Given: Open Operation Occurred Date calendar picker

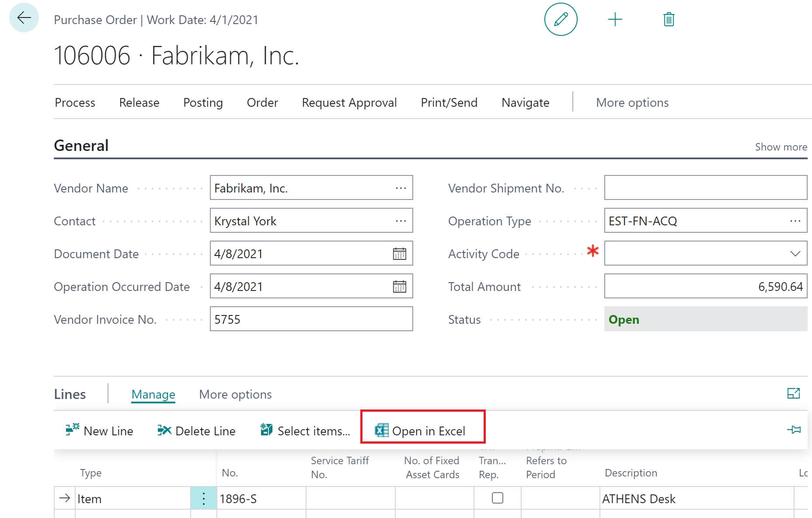Looking at the screenshot, I should point(399,287).
